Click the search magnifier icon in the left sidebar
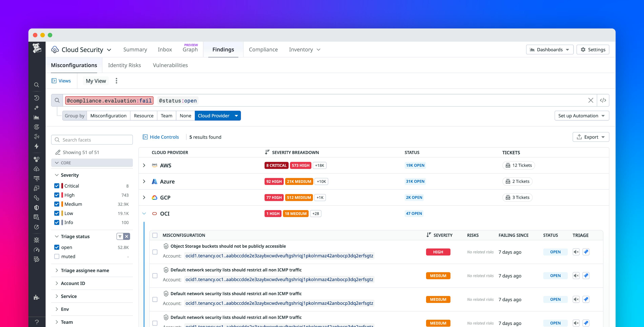Image resolution: width=644 pixels, height=327 pixels. click(37, 85)
